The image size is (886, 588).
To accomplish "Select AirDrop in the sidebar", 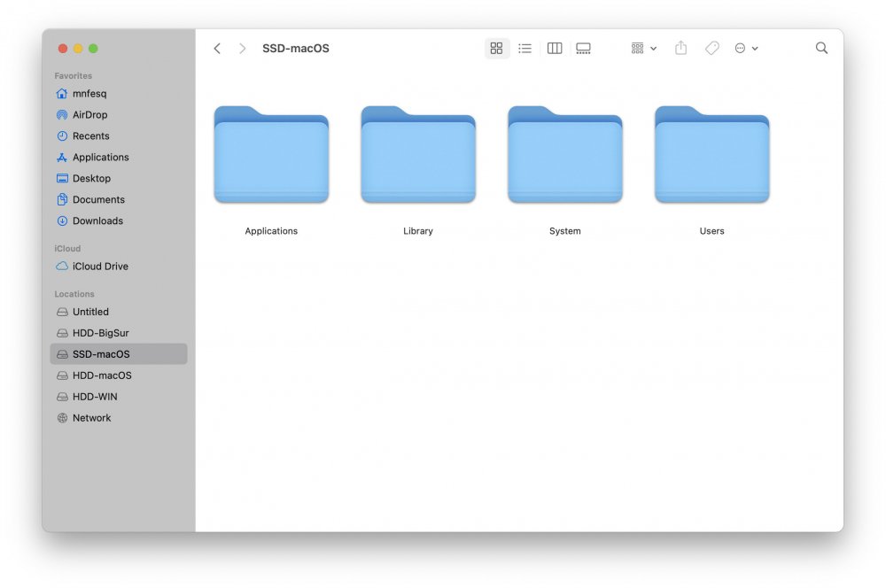I will [119, 114].
